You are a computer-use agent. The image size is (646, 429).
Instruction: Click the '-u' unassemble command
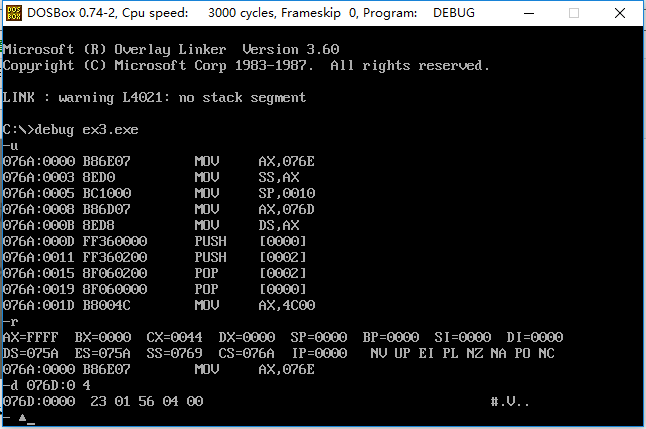coord(10,146)
